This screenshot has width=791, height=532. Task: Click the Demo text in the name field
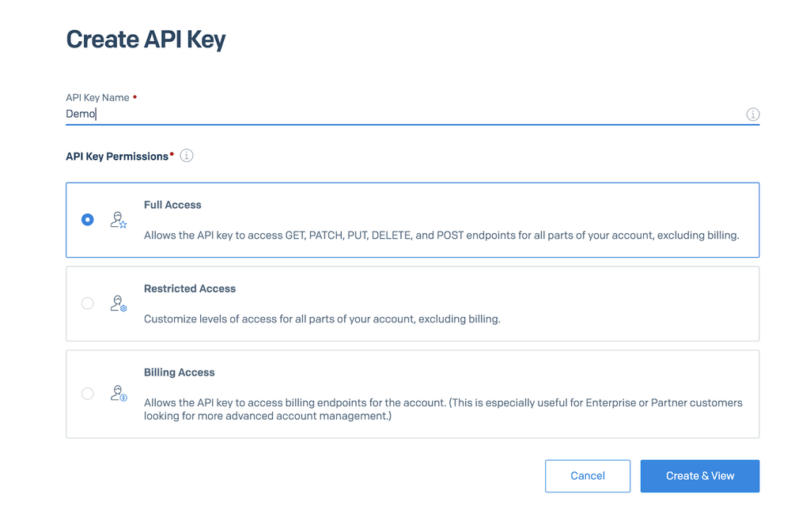[x=78, y=113]
